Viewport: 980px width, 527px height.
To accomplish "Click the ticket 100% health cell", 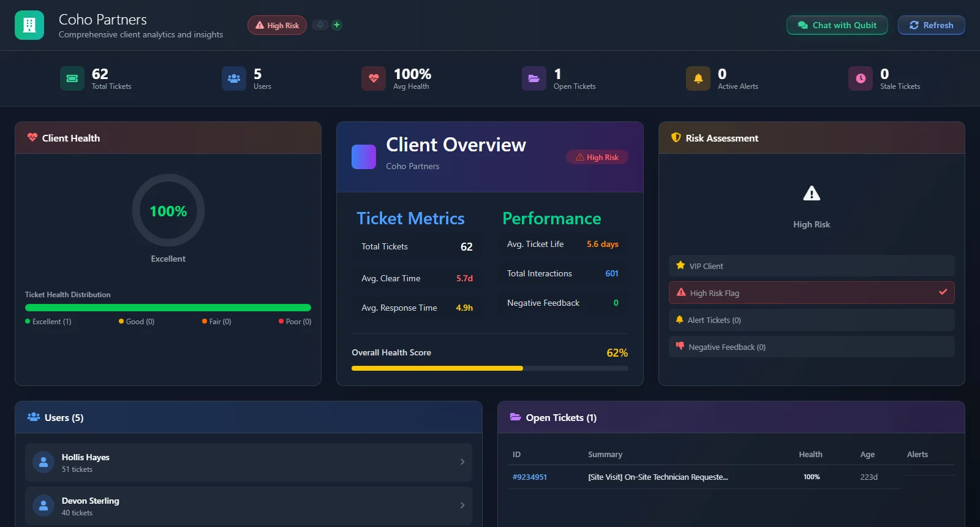I will click(812, 477).
